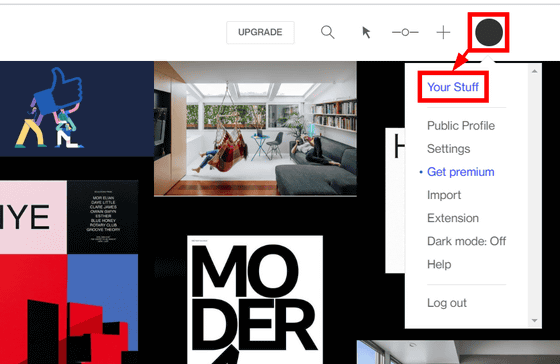Click menu scrollbar up arrow

pyautogui.click(x=534, y=71)
